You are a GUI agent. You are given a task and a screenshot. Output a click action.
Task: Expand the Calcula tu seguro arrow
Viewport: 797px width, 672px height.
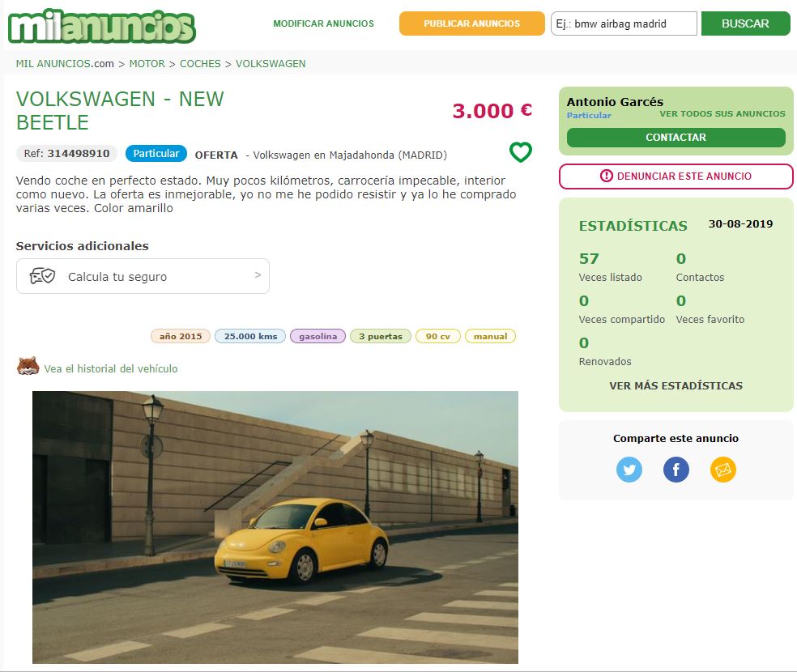point(258,274)
